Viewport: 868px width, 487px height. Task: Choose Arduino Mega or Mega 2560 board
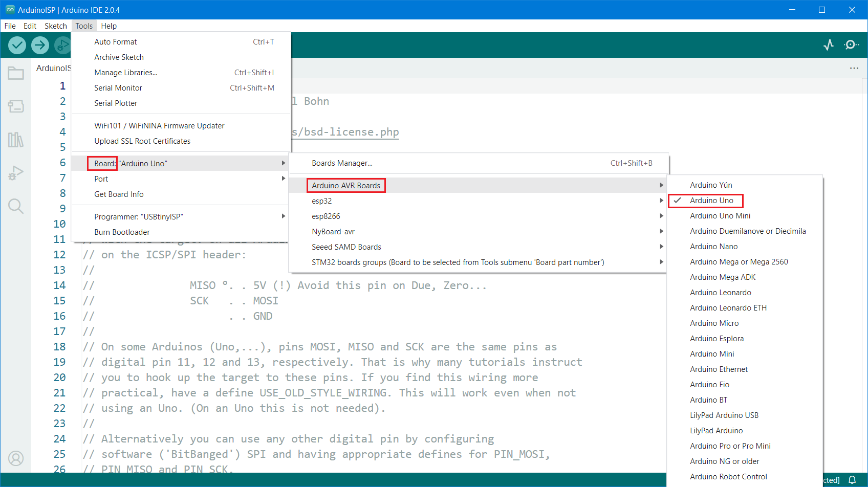pos(739,262)
